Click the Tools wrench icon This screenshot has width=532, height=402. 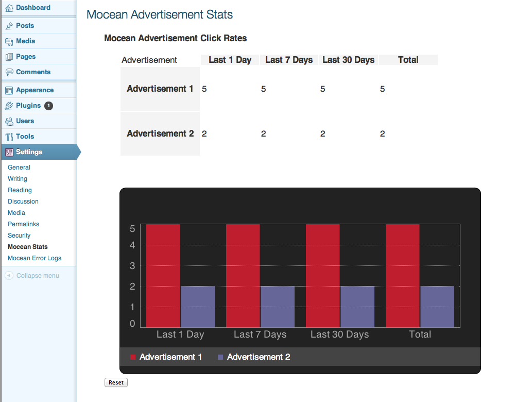pyautogui.click(x=9, y=137)
